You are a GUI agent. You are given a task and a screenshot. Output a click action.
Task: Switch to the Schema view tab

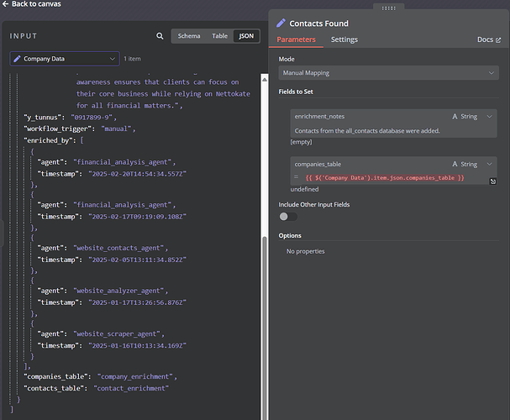coord(189,36)
